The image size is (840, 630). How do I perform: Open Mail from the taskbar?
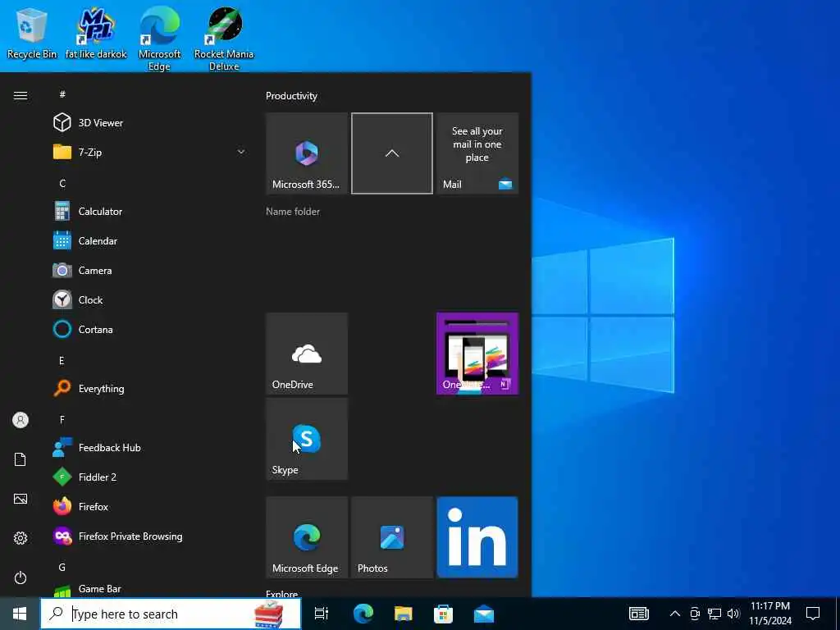484,614
